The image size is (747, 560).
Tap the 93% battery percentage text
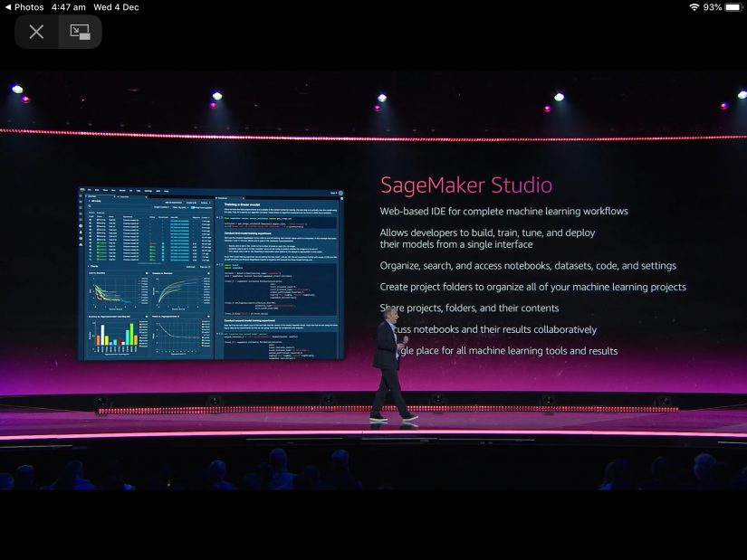[x=713, y=7]
